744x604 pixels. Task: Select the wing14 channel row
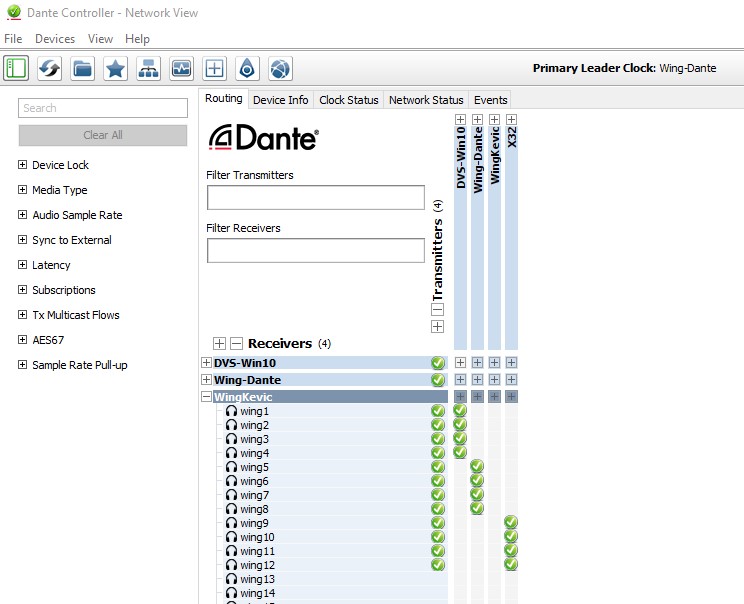pos(336,593)
